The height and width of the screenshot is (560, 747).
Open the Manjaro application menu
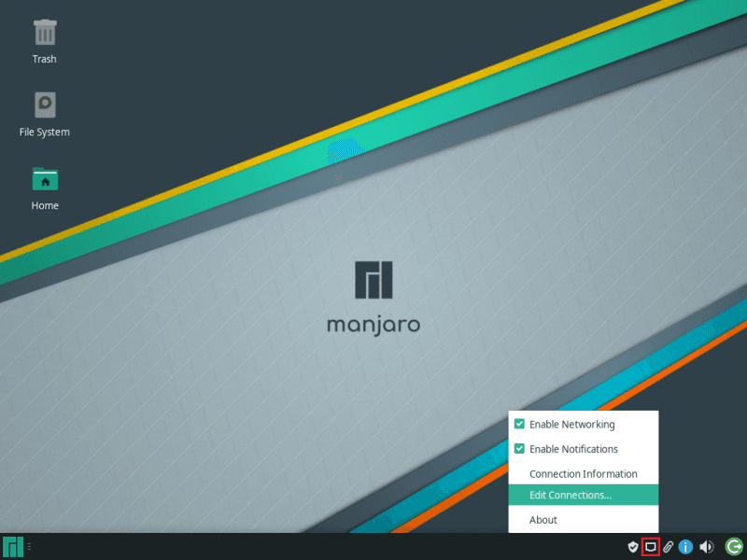pyautogui.click(x=13, y=547)
